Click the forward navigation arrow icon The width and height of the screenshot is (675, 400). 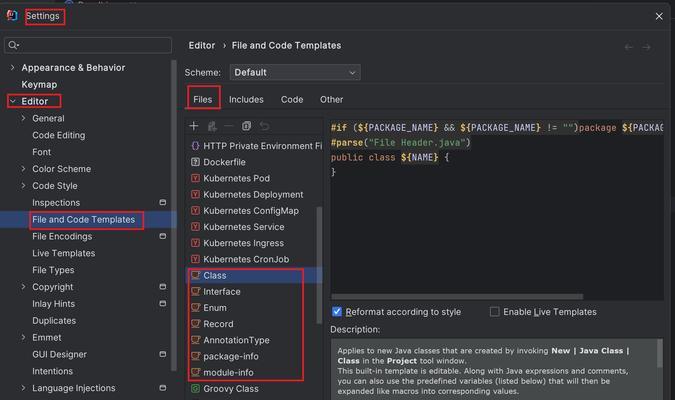[646, 47]
